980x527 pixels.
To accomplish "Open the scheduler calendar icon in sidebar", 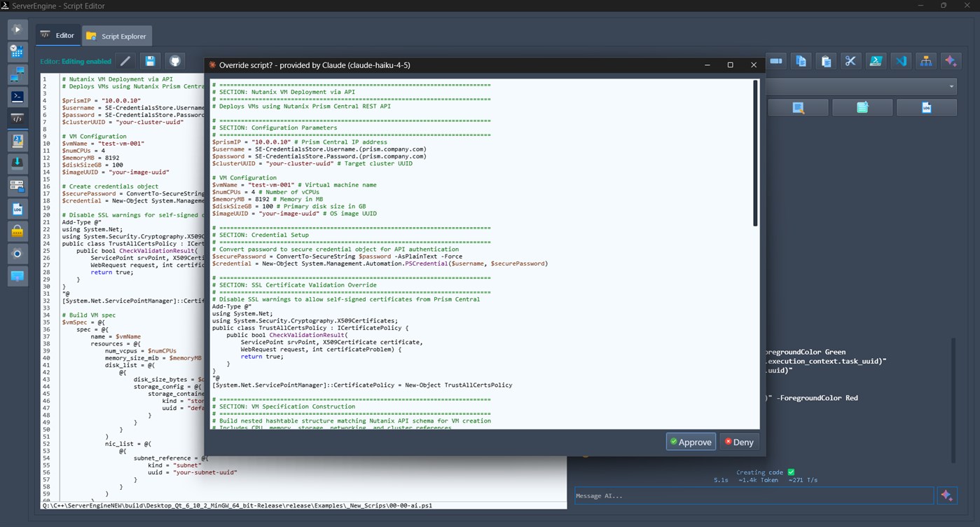I will pyautogui.click(x=18, y=52).
